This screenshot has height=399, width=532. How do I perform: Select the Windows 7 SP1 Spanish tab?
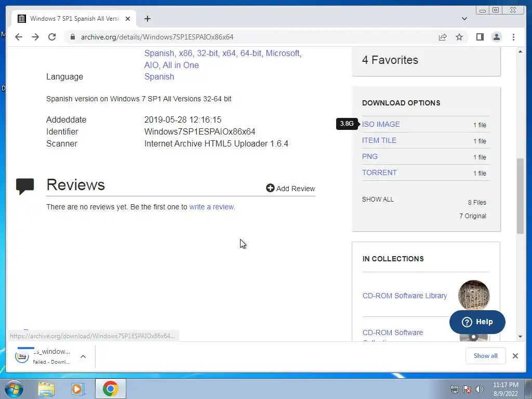[74, 19]
